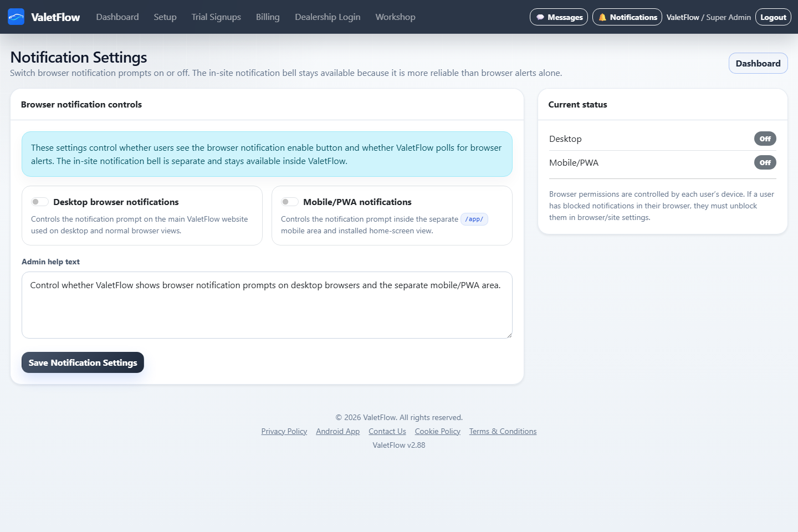
Task: Open the Privacy Policy link
Action: tap(284, 431)
